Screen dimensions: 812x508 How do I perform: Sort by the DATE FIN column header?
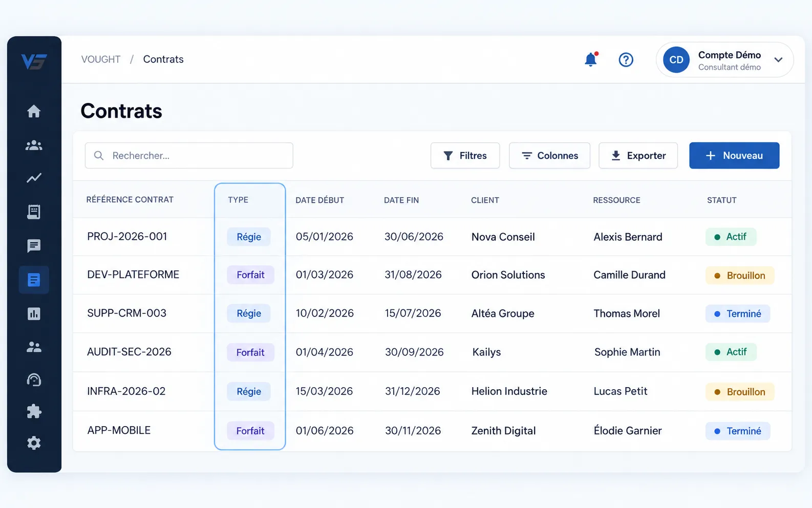pyautogui.click(x=401, y=200)
